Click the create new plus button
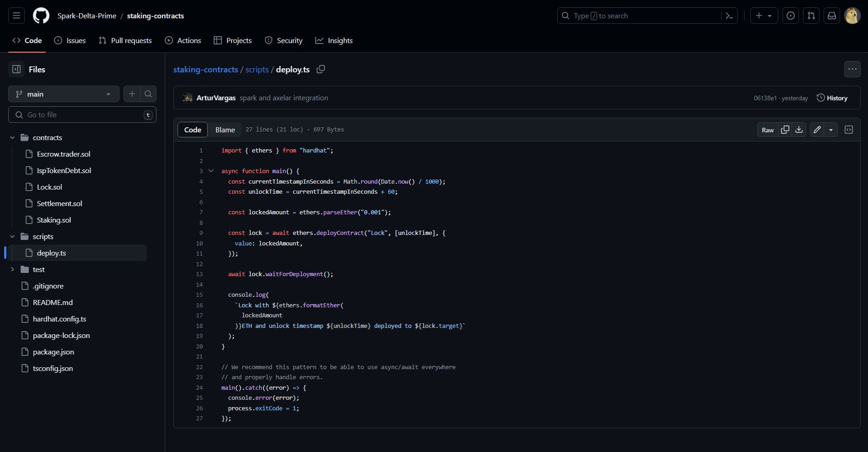 point(764,16)
